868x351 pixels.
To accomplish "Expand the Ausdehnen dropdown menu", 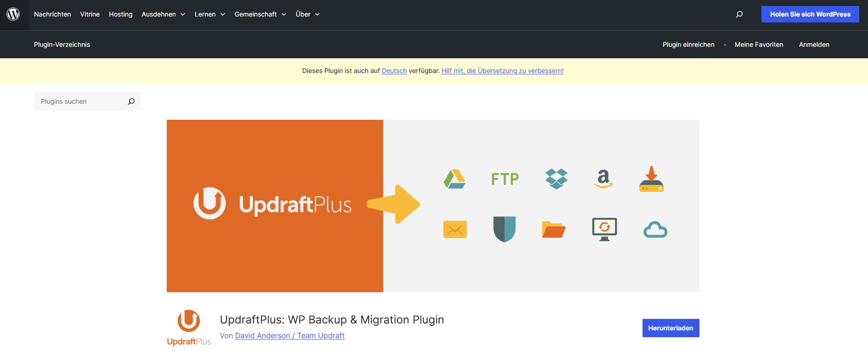I will (x=163, y=14).
